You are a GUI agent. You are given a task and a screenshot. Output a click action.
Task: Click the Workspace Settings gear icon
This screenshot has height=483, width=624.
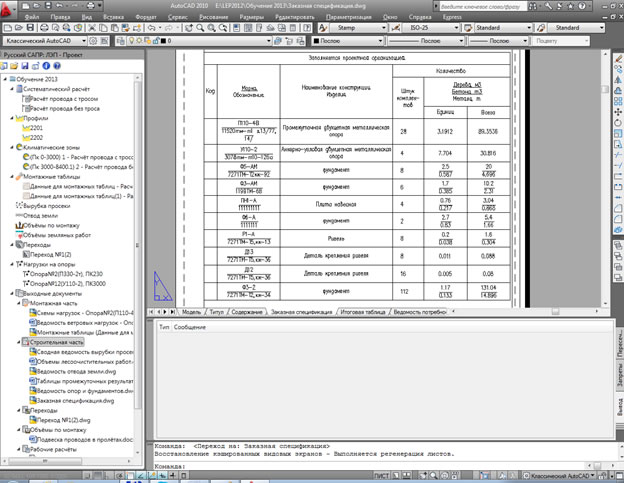[x=93, y=41]
